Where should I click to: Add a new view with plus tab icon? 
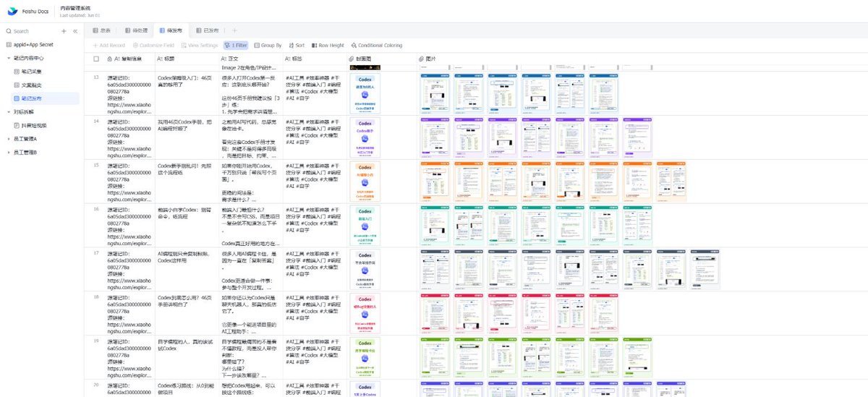click(x=234, y=30)
